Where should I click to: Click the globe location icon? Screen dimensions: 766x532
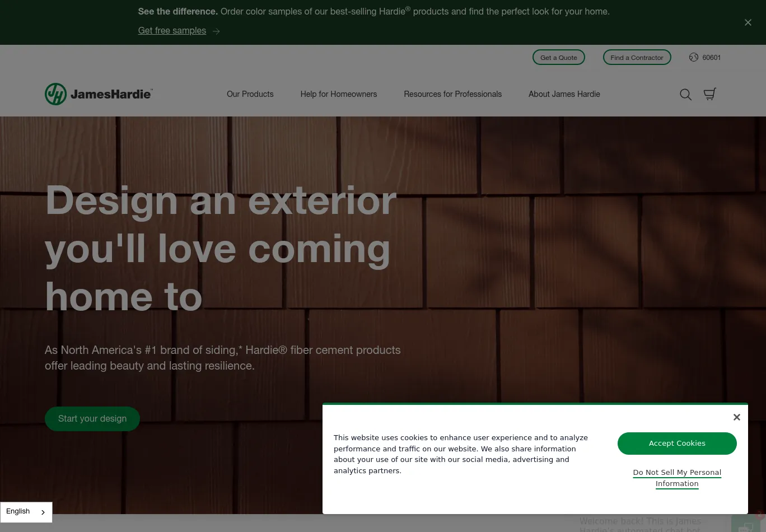pyautogui.click(x=694, y=57)
